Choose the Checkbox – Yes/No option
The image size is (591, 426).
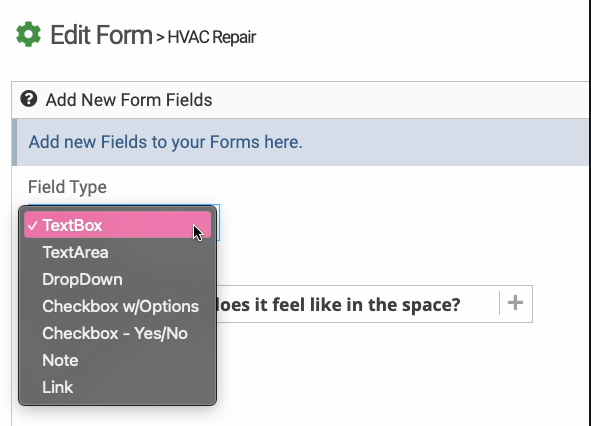[x=117, y=333]
